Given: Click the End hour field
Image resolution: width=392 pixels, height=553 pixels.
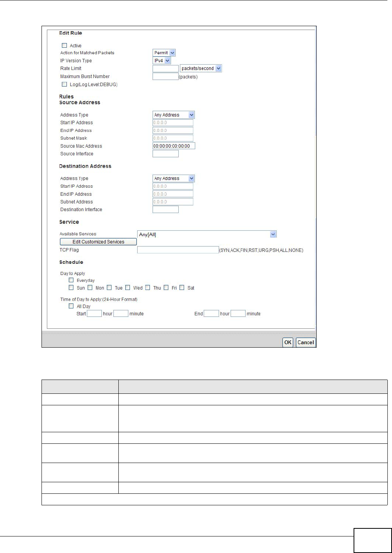Looking at the screenshot, I should [211, 313].
